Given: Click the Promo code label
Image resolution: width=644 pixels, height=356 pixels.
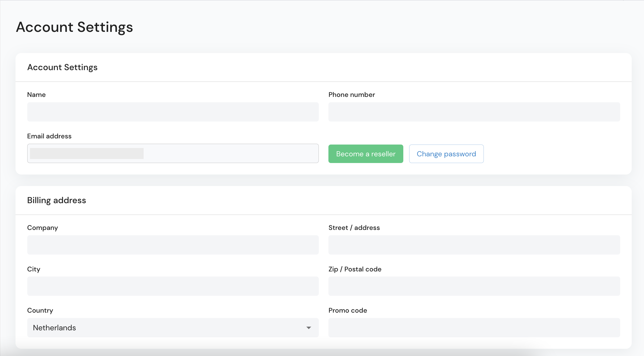Looking at the screenshot, I should (348, 310).
